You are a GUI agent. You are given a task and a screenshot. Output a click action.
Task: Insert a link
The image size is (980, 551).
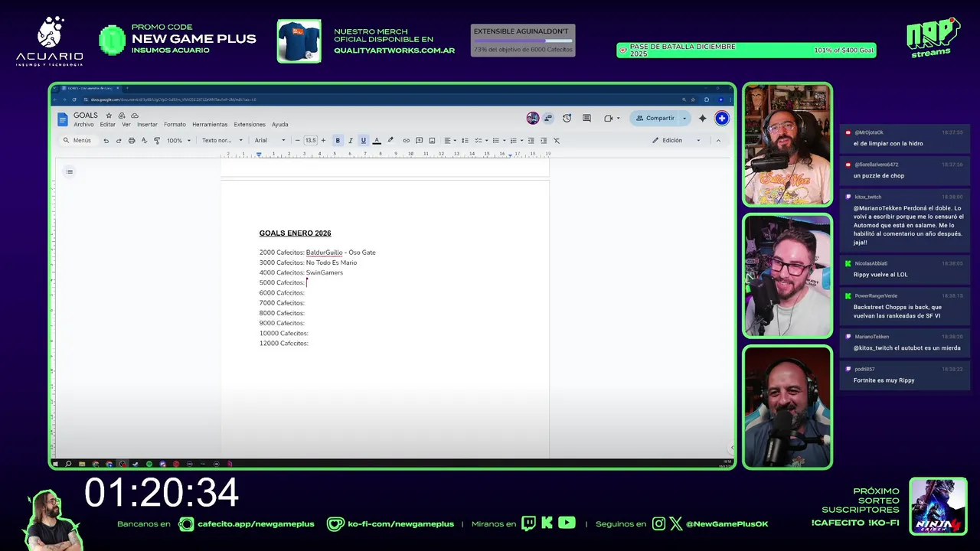[407, 141]
